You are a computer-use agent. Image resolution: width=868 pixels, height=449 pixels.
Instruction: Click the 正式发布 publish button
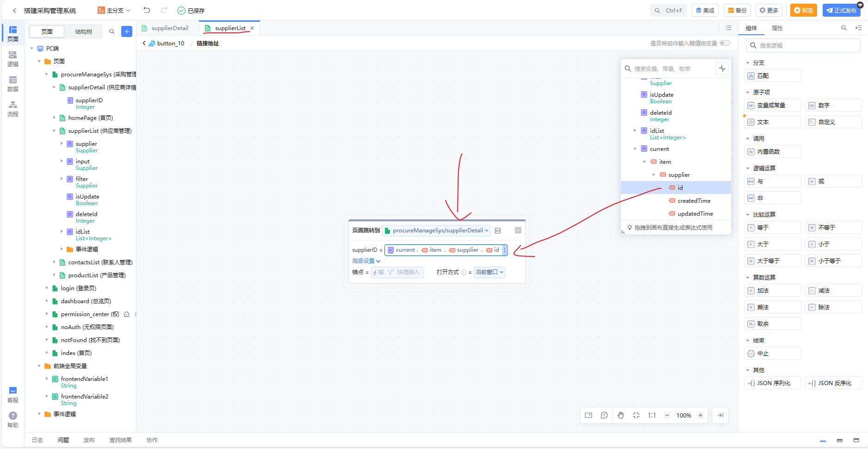pos(841,10)
